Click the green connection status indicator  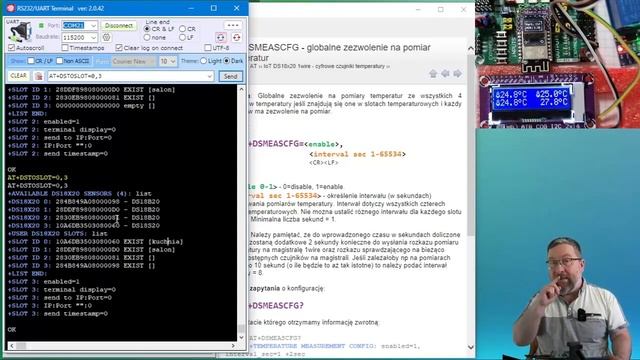point(41,25)
